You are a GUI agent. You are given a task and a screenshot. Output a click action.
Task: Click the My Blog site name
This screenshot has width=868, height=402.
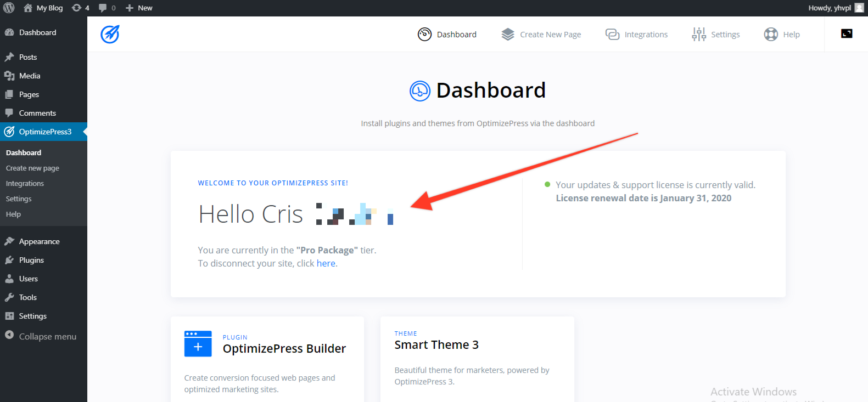[x=50, y=8]
